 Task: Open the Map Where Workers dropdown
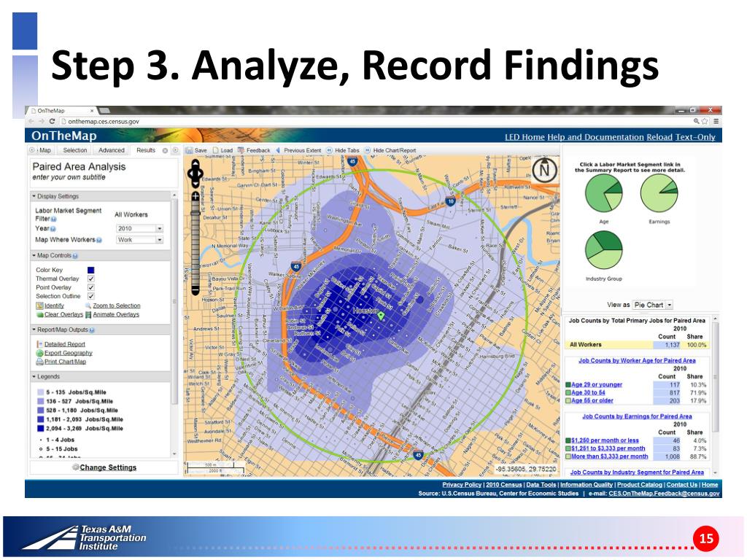coord(139,239)
